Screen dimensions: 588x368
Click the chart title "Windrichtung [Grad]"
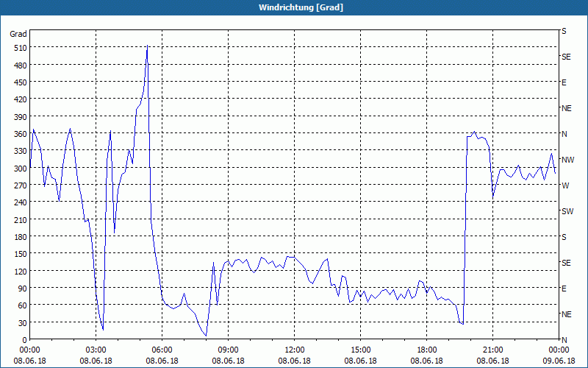tap(301, 7)
